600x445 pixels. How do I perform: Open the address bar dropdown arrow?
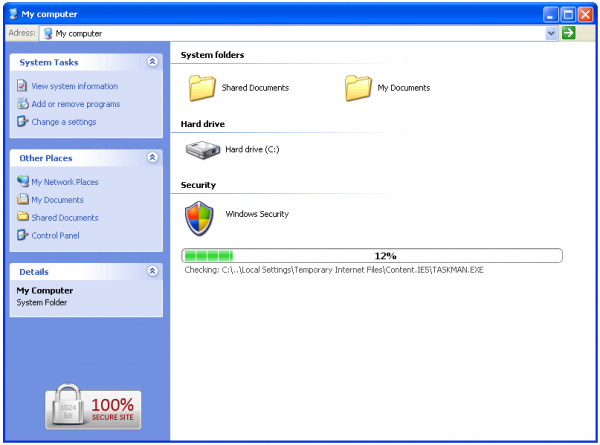coord(551,33)
